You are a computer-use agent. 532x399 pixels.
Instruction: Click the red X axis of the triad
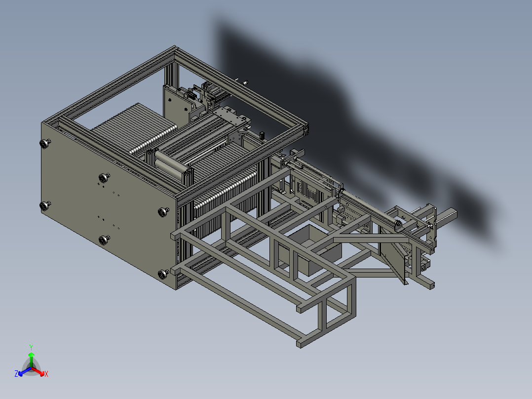(39, 371)
